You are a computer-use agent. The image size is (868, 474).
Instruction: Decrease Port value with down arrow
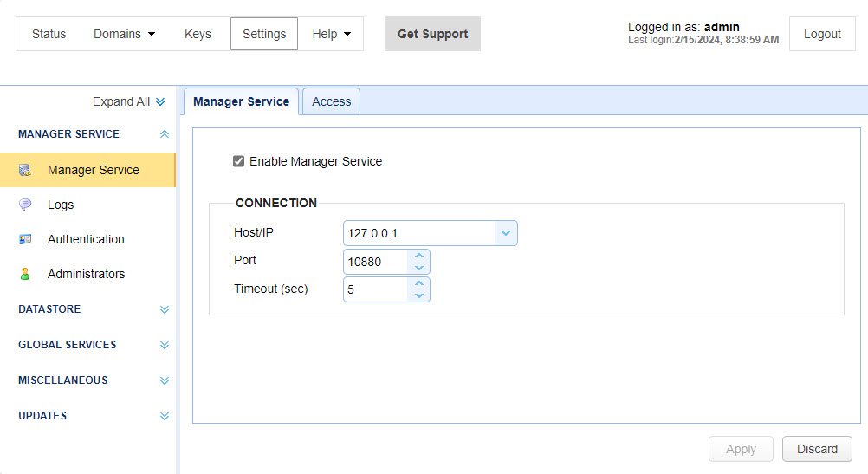[419, 268]
